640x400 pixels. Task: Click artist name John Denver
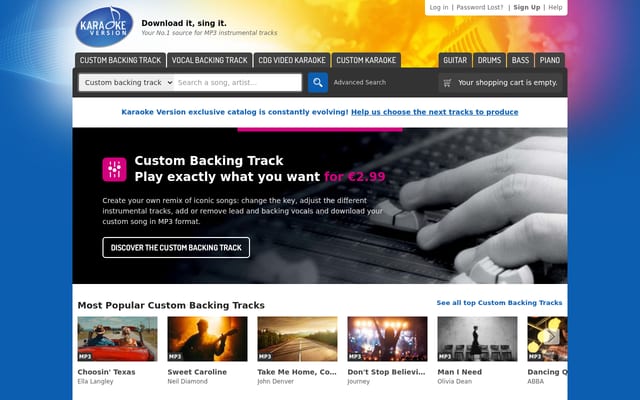click(276, 381)
